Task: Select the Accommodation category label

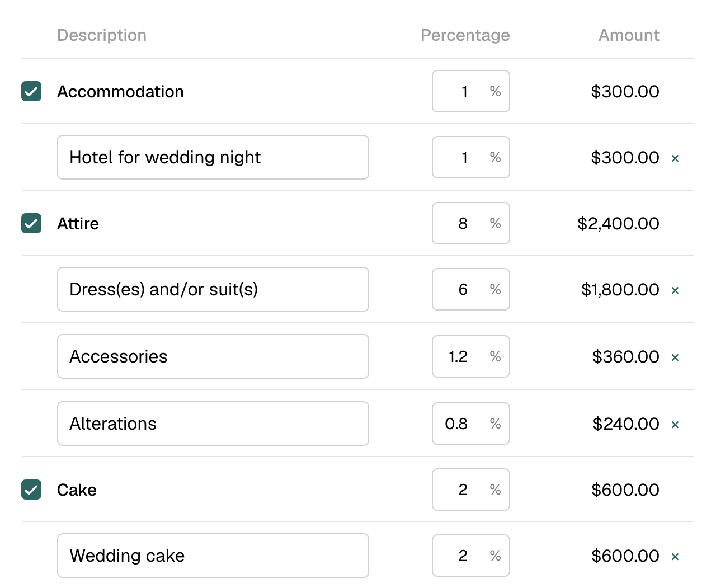Action: click(120, 91)
